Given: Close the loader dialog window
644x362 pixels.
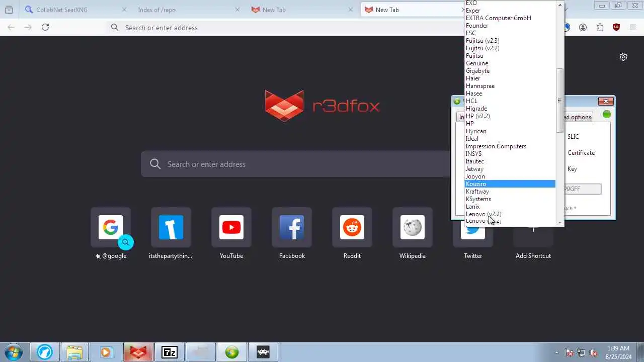Looking at the screenshot, I should point(606,101).
